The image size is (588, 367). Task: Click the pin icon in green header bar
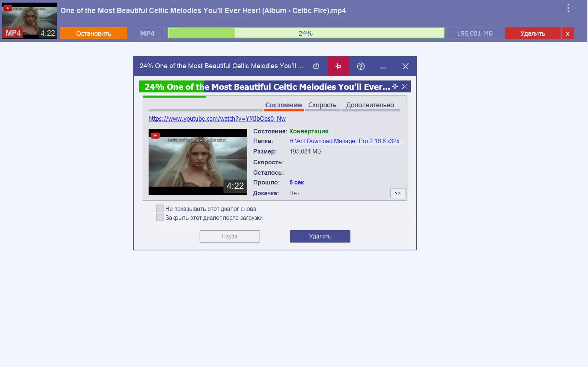tap(395, 86)
